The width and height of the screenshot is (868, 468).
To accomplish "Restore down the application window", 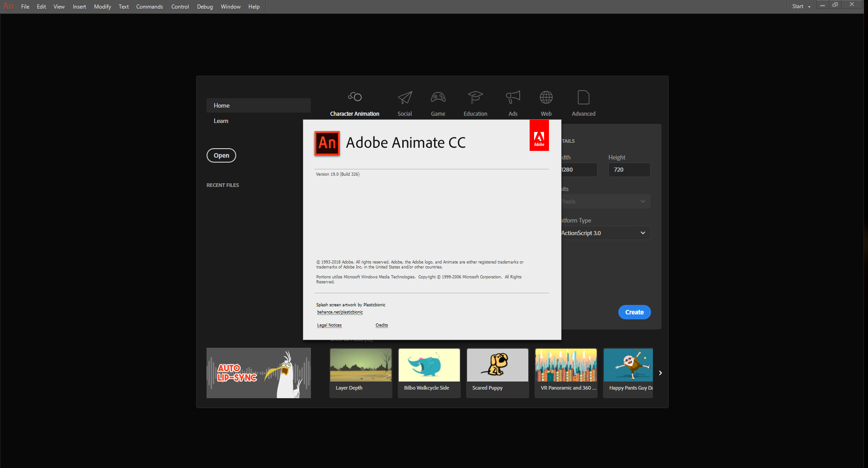I will (835, 5).
